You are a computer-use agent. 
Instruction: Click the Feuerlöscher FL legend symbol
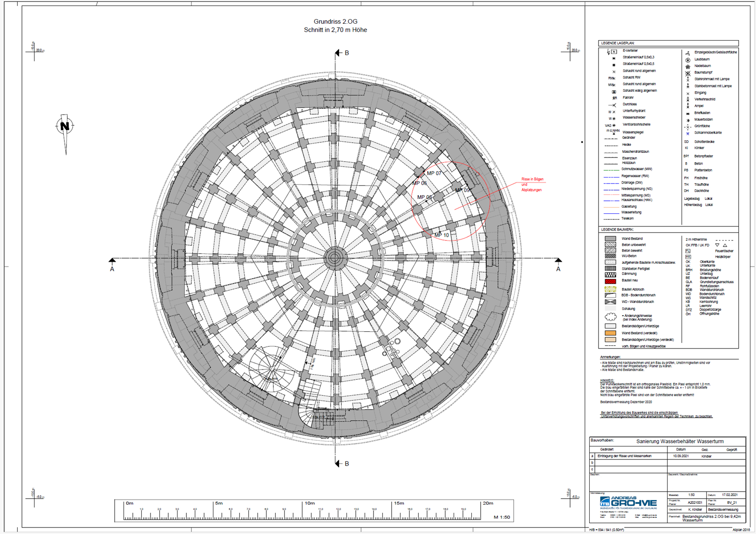[688, 251]
